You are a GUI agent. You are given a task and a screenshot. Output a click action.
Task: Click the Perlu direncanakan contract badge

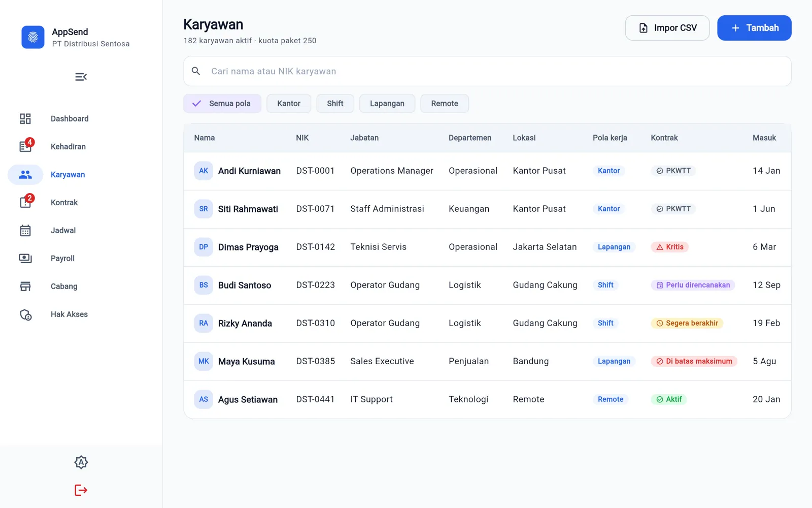pyautogui.click(x=693, y=285)
